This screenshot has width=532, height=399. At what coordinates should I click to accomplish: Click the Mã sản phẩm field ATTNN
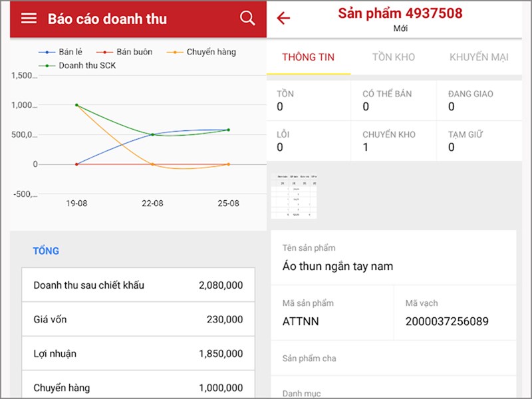coord(332,313)
